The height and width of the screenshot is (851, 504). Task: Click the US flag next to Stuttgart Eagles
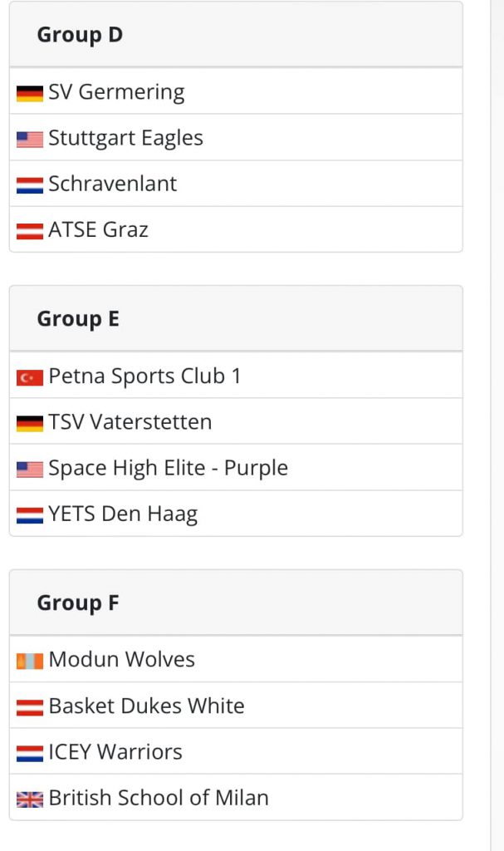(30, 140)
